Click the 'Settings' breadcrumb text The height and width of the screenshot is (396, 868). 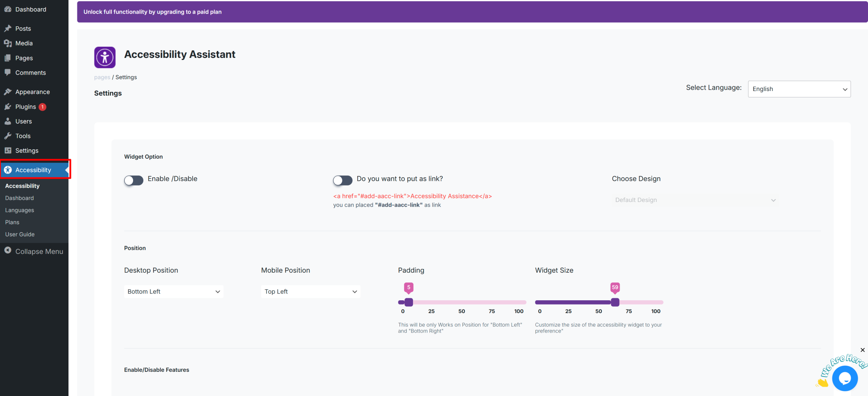click(x=126, y=77)
